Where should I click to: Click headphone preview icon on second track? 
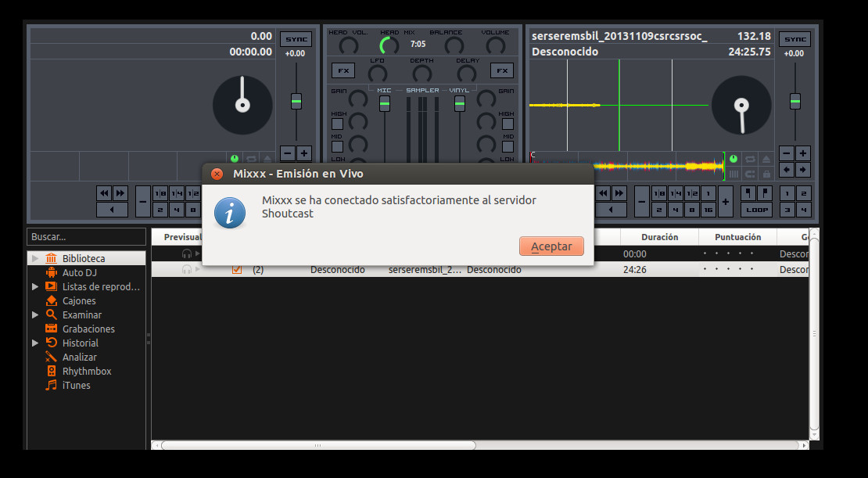click(187, 269)
